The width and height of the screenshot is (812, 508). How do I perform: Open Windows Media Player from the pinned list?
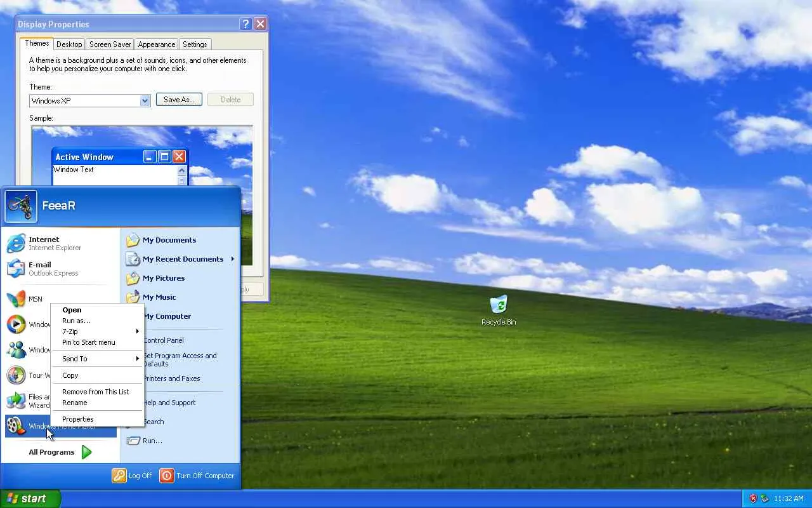pos(16,324)
